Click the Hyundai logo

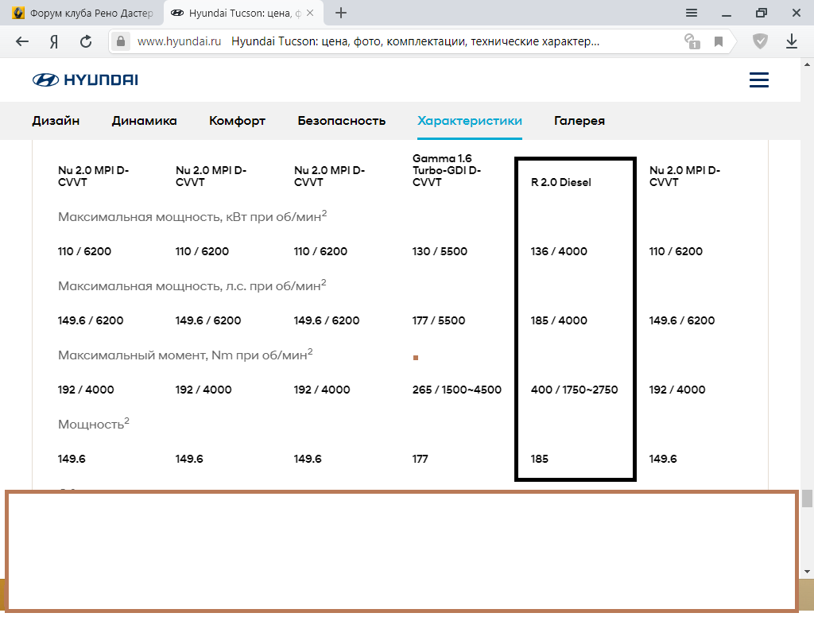(85, 80)
